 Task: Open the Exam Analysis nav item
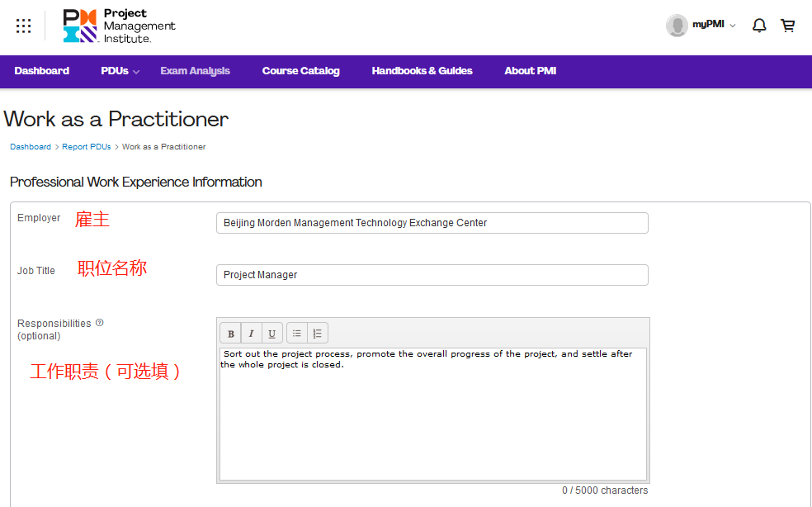(196, 71)
